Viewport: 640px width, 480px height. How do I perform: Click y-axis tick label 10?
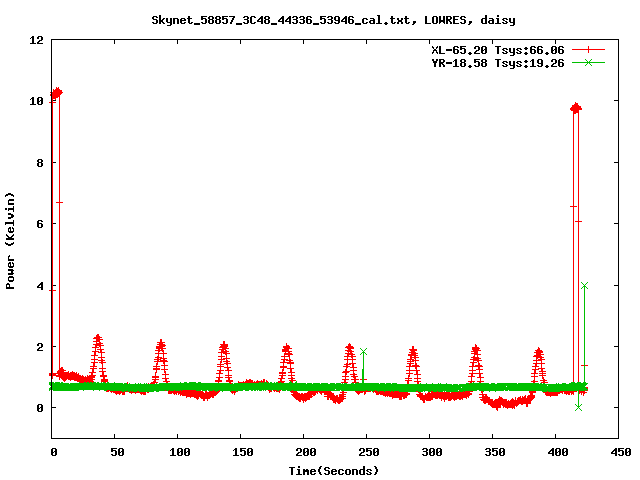[36, 101]
